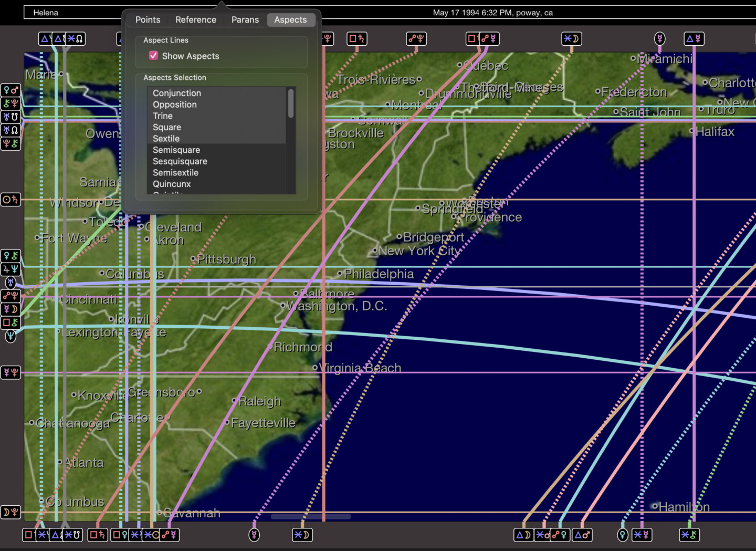
Task: Select the Venus–Mars paran marker
Action: [x=10, y=90]
